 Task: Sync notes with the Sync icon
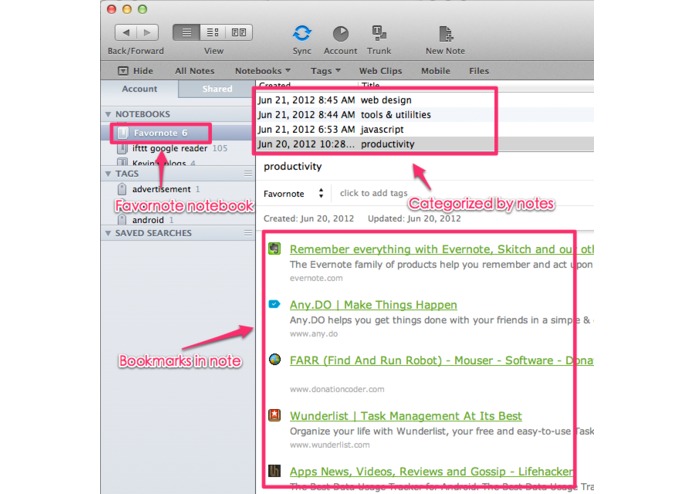point(302,34)
